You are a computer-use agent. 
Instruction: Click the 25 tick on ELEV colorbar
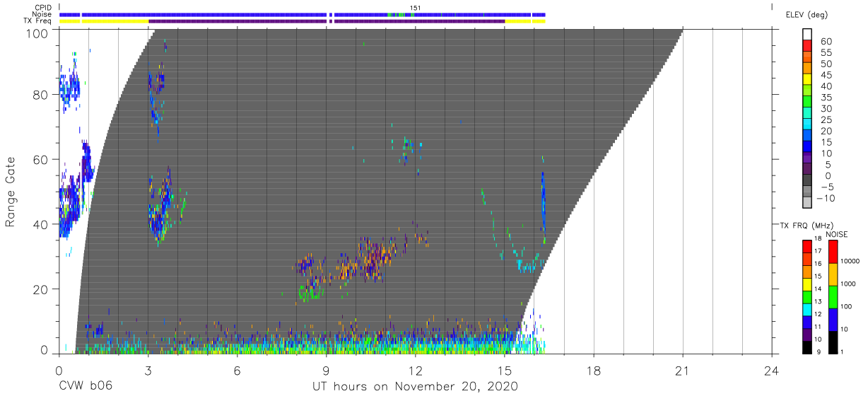[x=826, y=120]
